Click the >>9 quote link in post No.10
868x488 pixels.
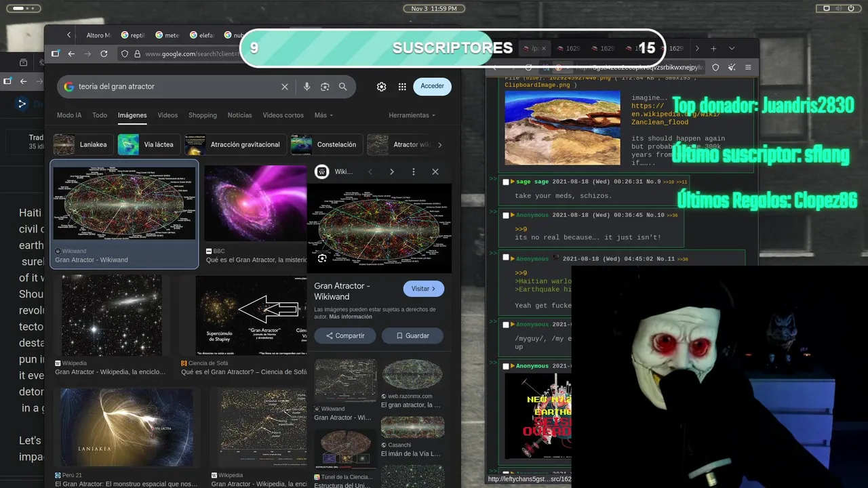coord(521,229)
